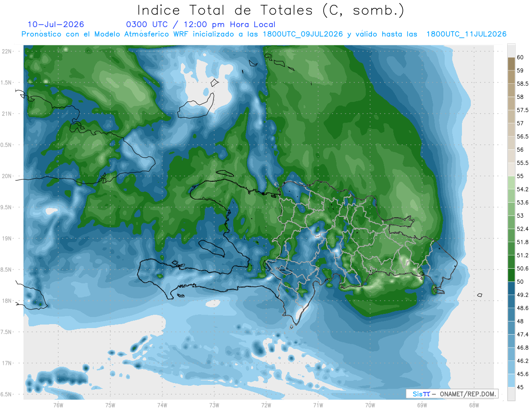This screenshot has height=411, width=532.
Task: Click the "17N" latitude label
Action: (x=8, y=363)
